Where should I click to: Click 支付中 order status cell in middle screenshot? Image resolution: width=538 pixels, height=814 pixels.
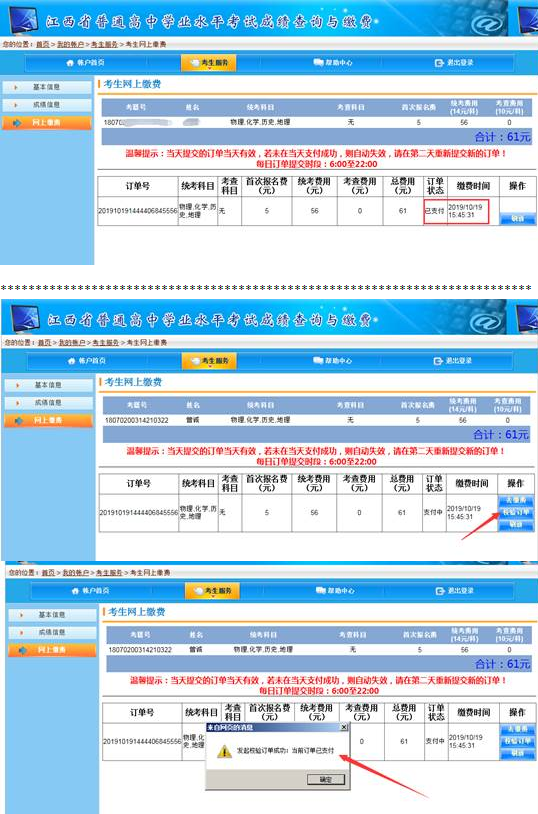click(433, 512)
